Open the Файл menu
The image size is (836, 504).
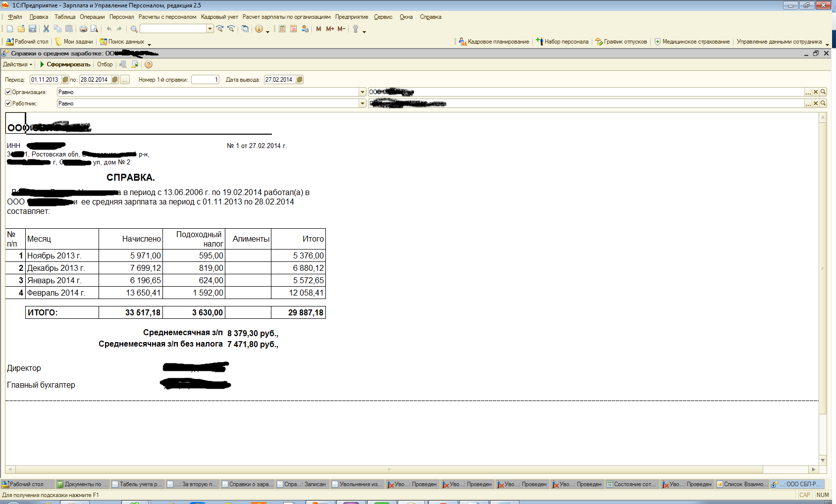point(15,17)
